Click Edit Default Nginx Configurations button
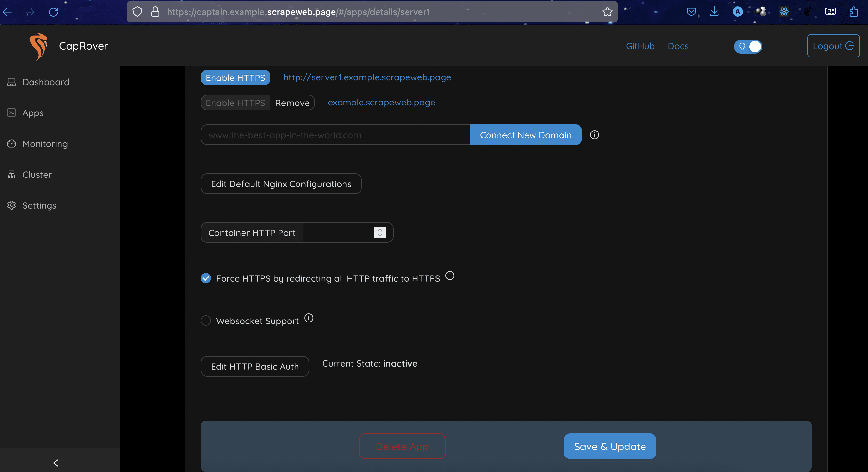868x472 pixels. [281, 184]
